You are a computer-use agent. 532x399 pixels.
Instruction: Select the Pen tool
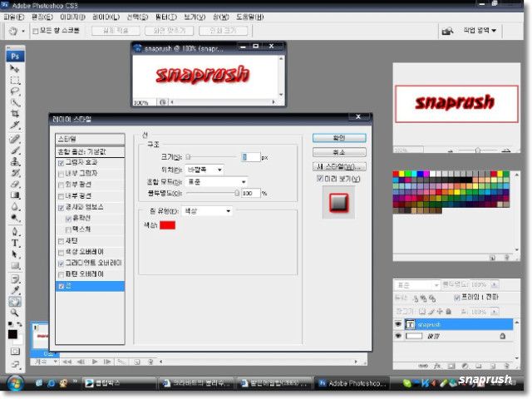point(15,232)
